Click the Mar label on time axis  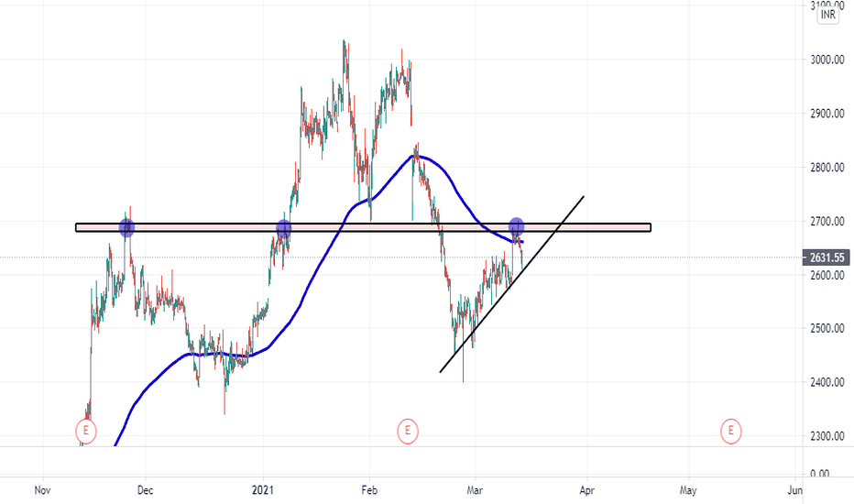pos(475,490)
